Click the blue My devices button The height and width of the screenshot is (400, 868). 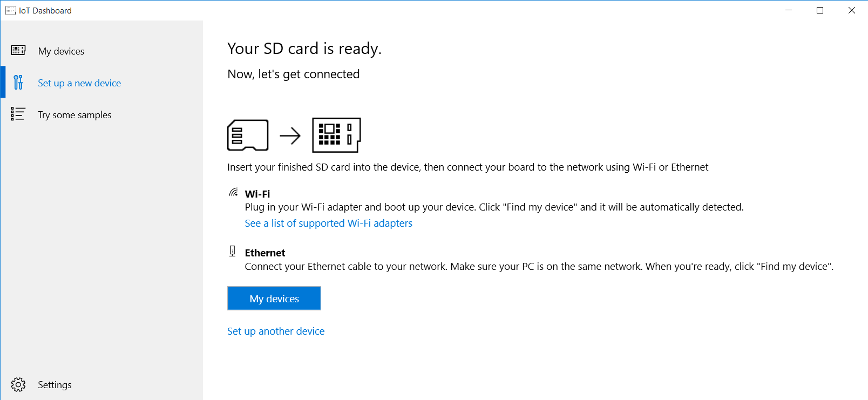coord(274,299)
